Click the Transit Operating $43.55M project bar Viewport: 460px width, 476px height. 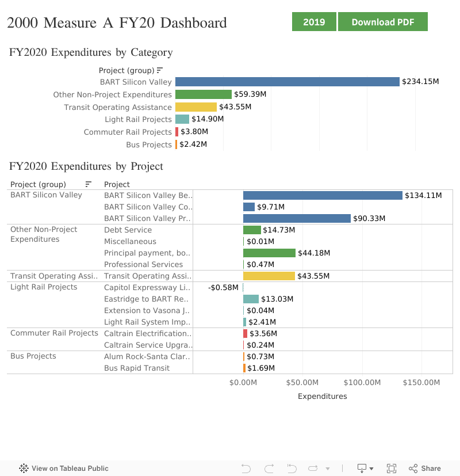[x=269, y=276]
